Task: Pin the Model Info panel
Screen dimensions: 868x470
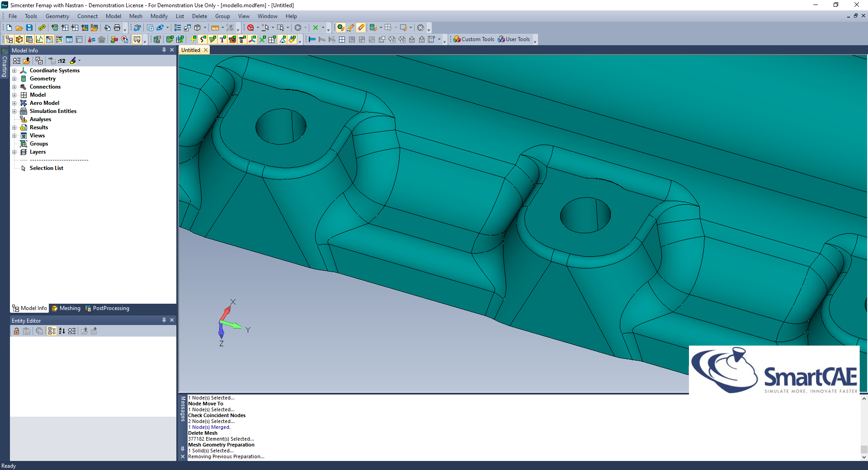Action: pos(164,50)
